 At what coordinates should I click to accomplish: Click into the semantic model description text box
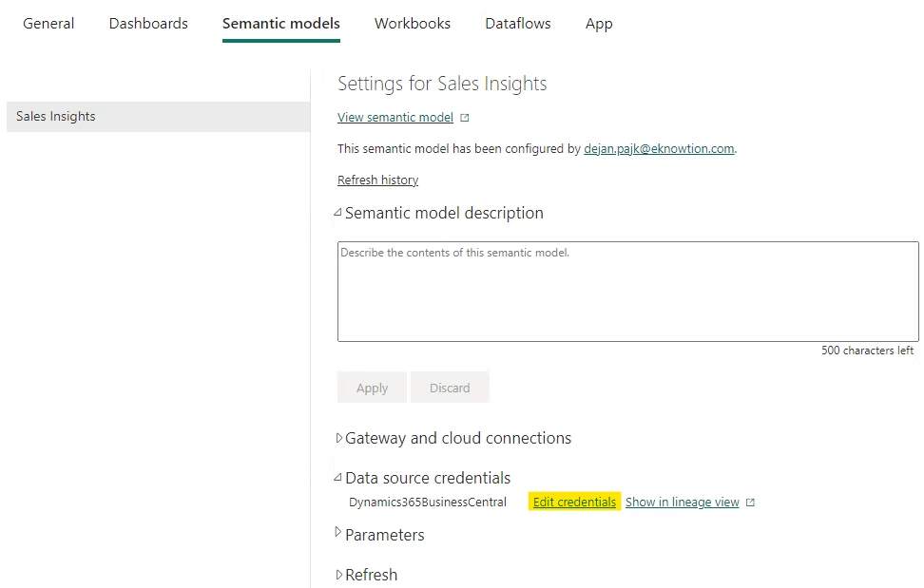(x=627, y=292)
